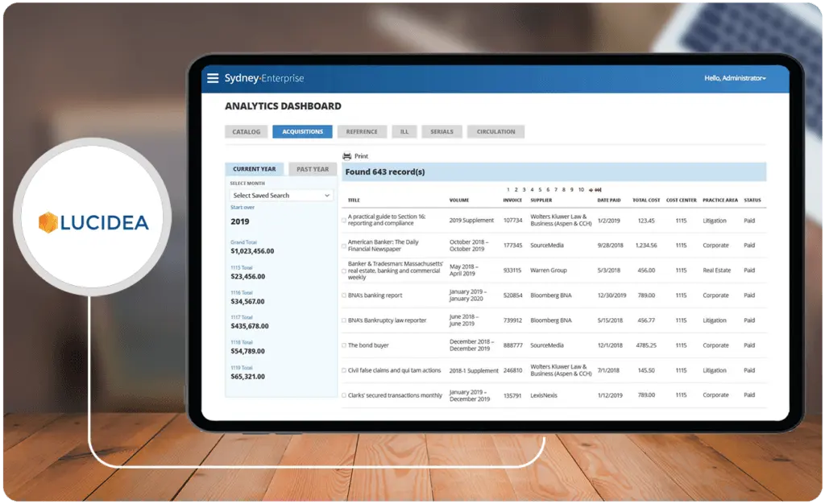Expand the Hello, Administrator user menu
Screen dimensions: 825x504
click(x=735, y=78)
